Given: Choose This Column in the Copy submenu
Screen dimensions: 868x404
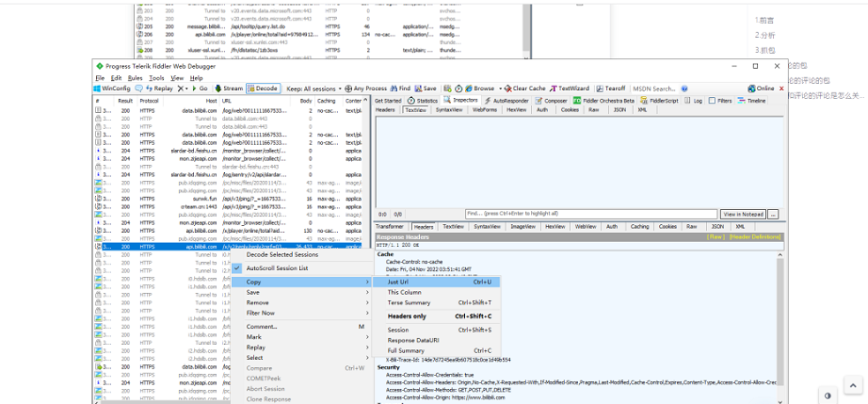Looking at the screenshot, I should (x=436, y=292).
